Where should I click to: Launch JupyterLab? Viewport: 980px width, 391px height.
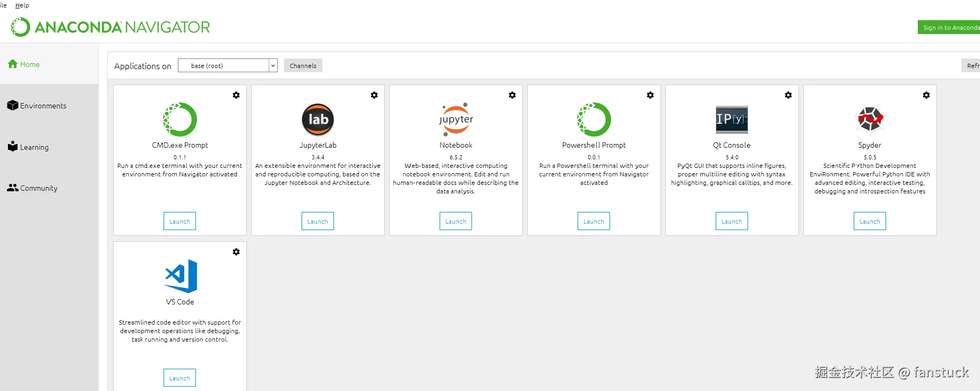317,221
